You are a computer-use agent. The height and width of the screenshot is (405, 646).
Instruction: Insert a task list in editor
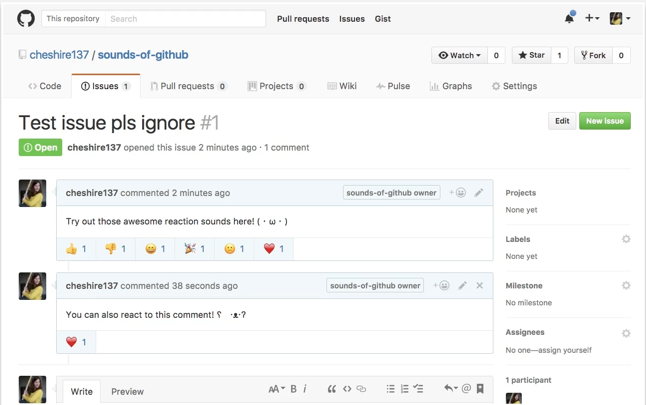[x=419, y=389]
